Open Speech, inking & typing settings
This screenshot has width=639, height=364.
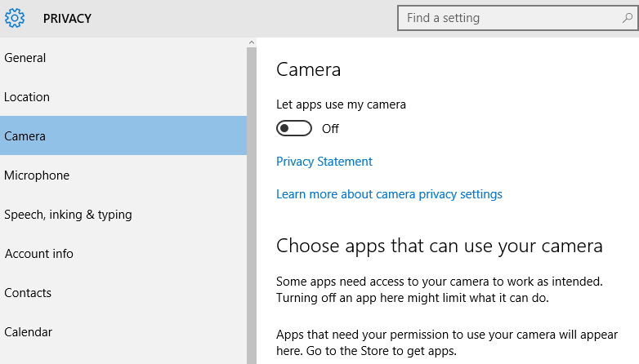pos(123,214)
